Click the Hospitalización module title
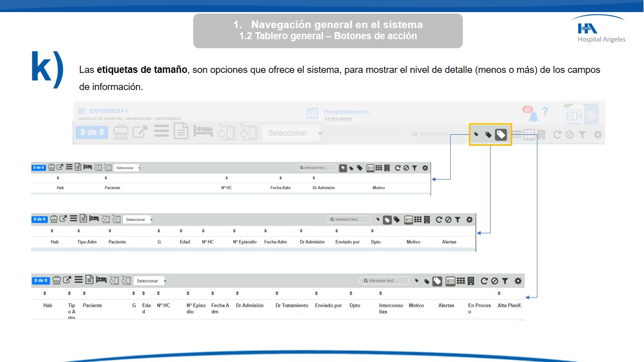Viewport: 644px width, 362px height. pos(346,112)
